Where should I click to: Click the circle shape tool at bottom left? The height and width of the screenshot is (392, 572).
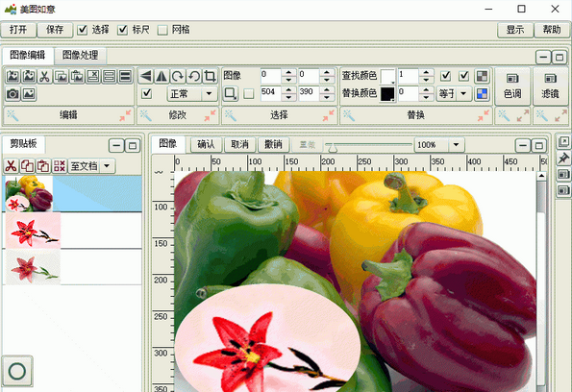click(x=17, y=371)
